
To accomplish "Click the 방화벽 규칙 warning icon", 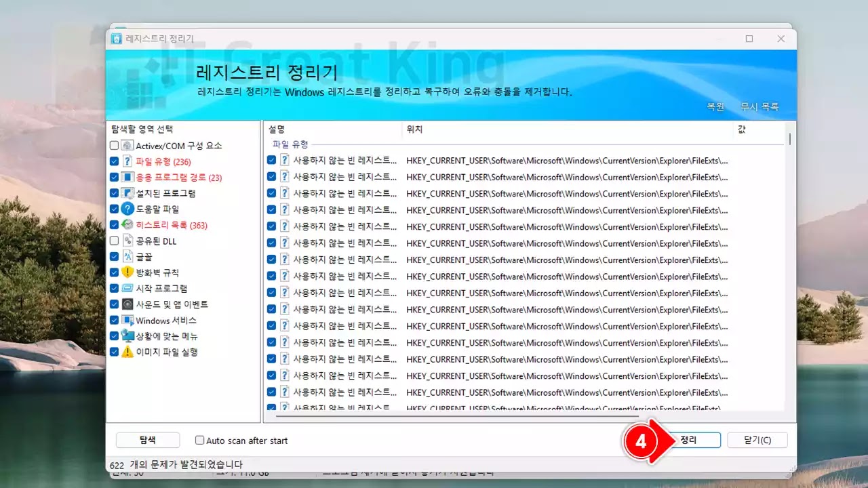I will (x=127, y=272).
